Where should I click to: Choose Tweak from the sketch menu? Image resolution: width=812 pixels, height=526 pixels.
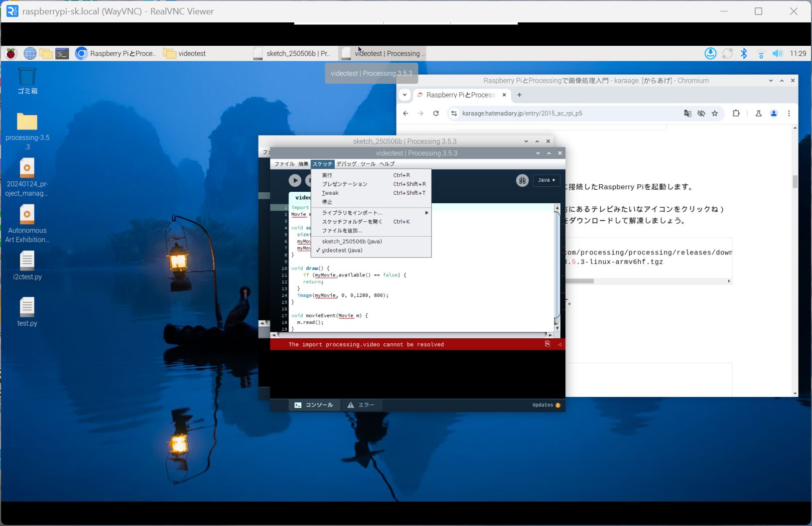330,193
